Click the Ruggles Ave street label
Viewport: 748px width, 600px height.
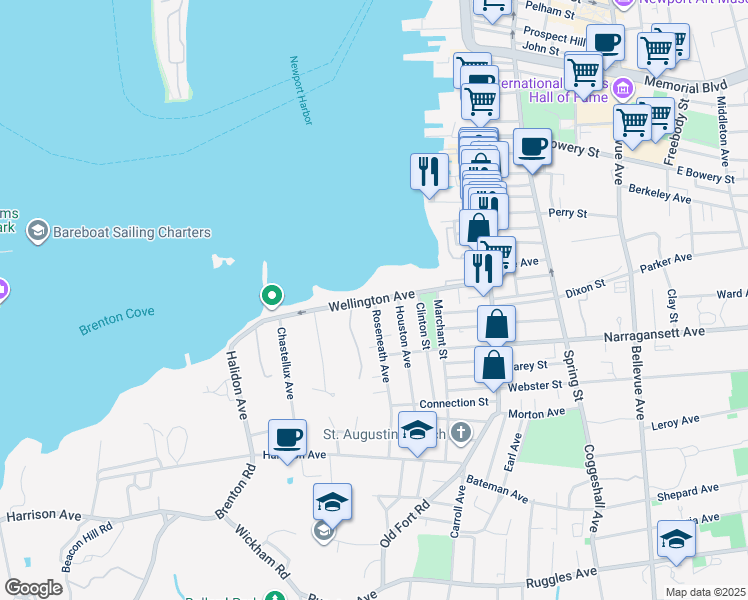tap(561, 578)
